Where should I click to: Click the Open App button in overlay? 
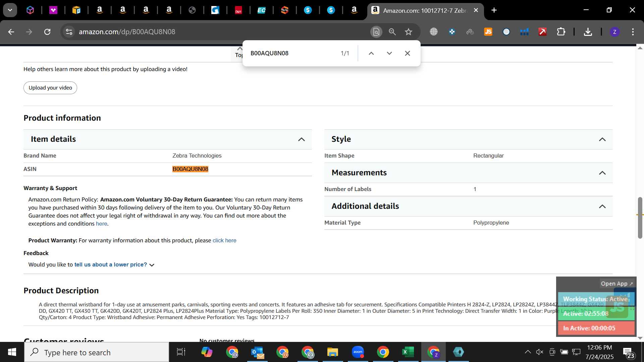coord(616,284)
